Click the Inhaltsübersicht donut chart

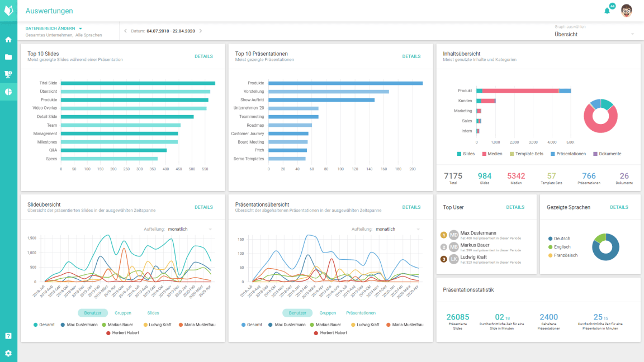point(600,116)
